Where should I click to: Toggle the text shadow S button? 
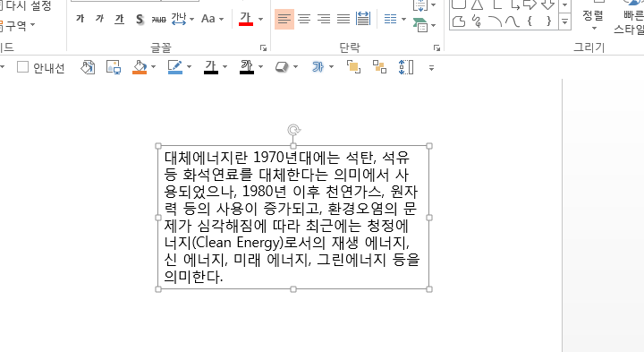[x=140, y=19]
